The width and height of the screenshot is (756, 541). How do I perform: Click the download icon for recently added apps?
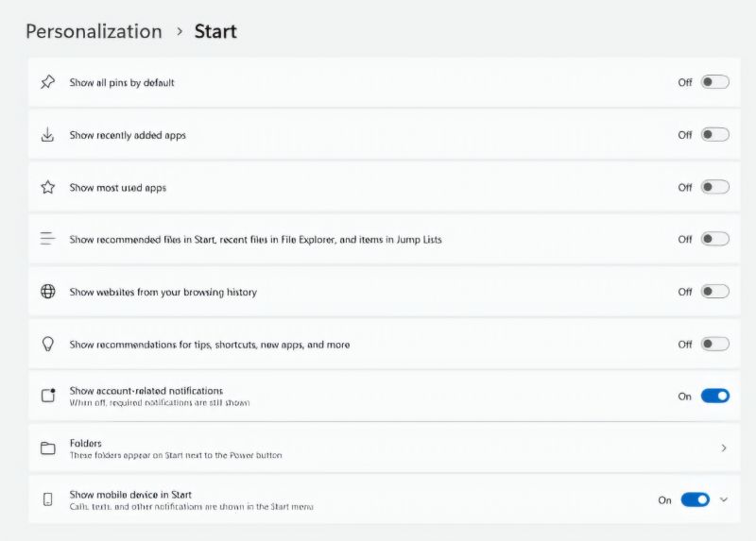tap(47, 135)
